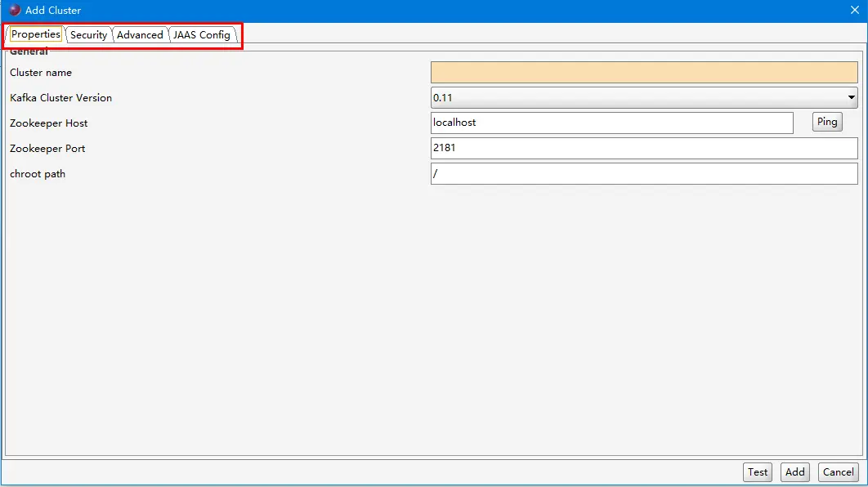Cancel the Add Cluster dialog

838,472
